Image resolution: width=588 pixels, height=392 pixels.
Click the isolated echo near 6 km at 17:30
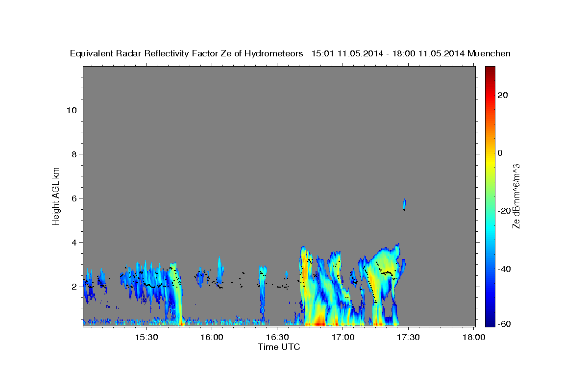[404, 204]
